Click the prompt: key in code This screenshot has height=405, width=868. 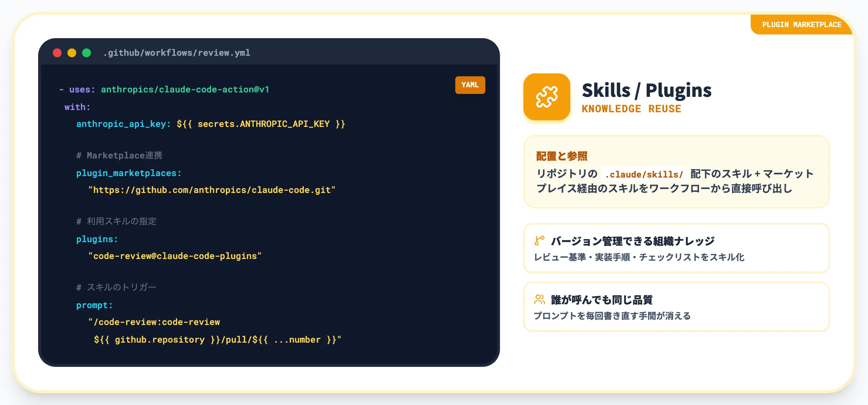tap(95, 305)
